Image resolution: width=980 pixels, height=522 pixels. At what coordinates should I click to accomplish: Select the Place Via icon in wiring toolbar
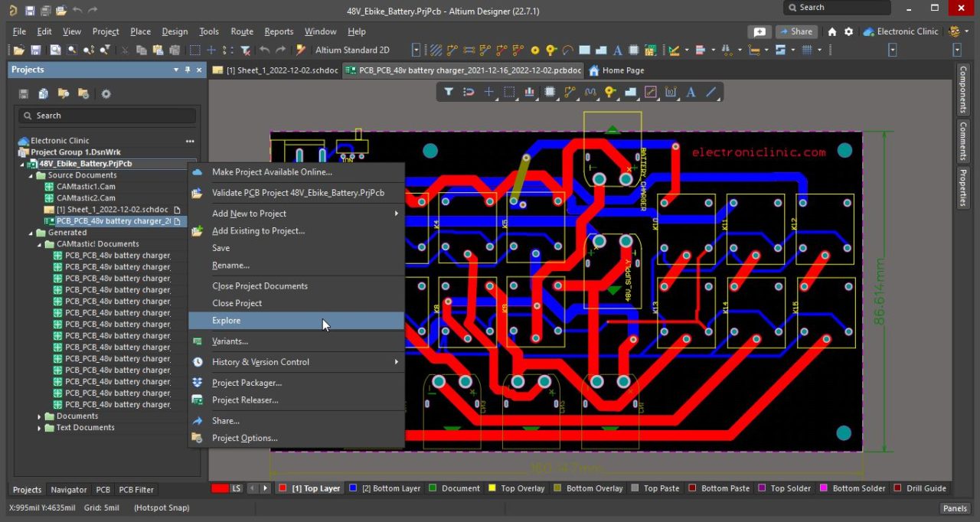pyautogui.click(x=551, y=50)
